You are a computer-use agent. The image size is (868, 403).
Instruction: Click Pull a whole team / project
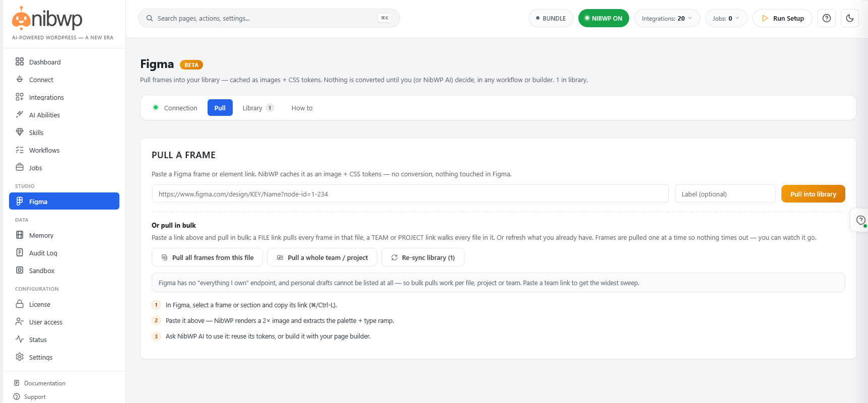(x=322, y=257)
